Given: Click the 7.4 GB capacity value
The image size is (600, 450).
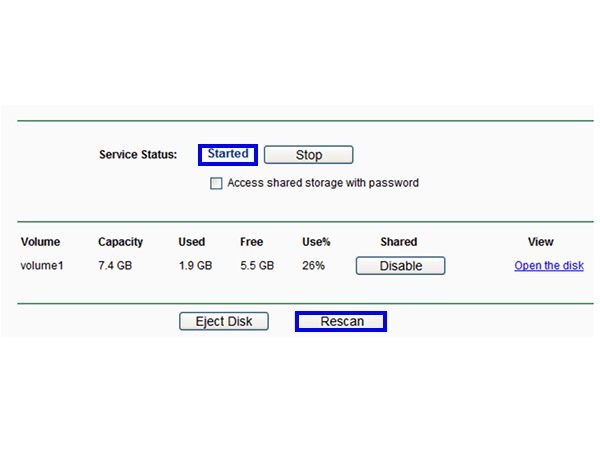Looking at the screenshot, I should click(115, 266).
